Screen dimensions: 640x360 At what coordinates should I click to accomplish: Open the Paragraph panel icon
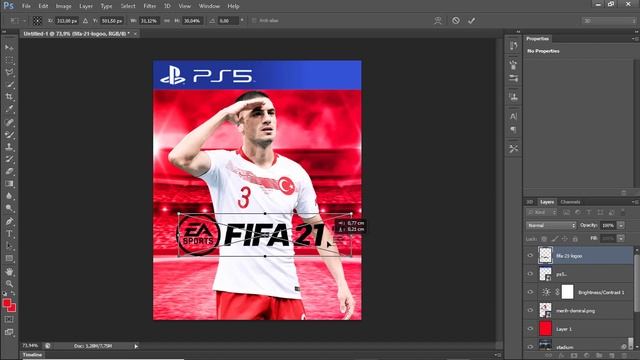coord(513,130)
